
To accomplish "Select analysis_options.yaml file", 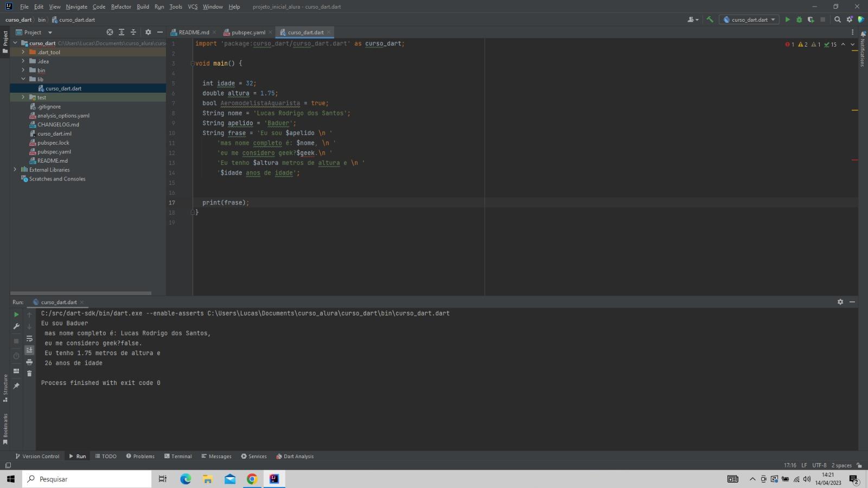I will click(63, 115).
